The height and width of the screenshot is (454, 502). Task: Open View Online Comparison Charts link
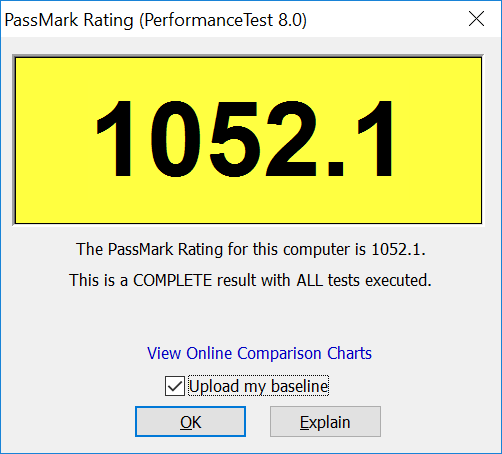point(259,353)
